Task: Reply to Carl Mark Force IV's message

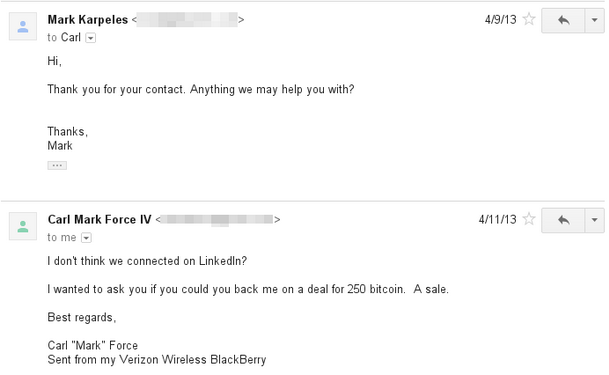Action: coord(563,220)
